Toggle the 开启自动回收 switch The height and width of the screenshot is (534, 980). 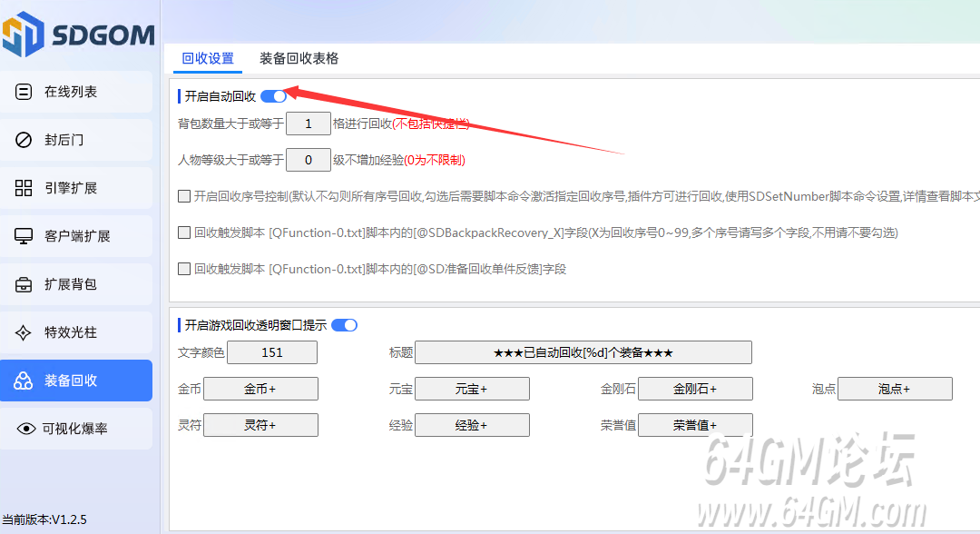coord(273,96)
